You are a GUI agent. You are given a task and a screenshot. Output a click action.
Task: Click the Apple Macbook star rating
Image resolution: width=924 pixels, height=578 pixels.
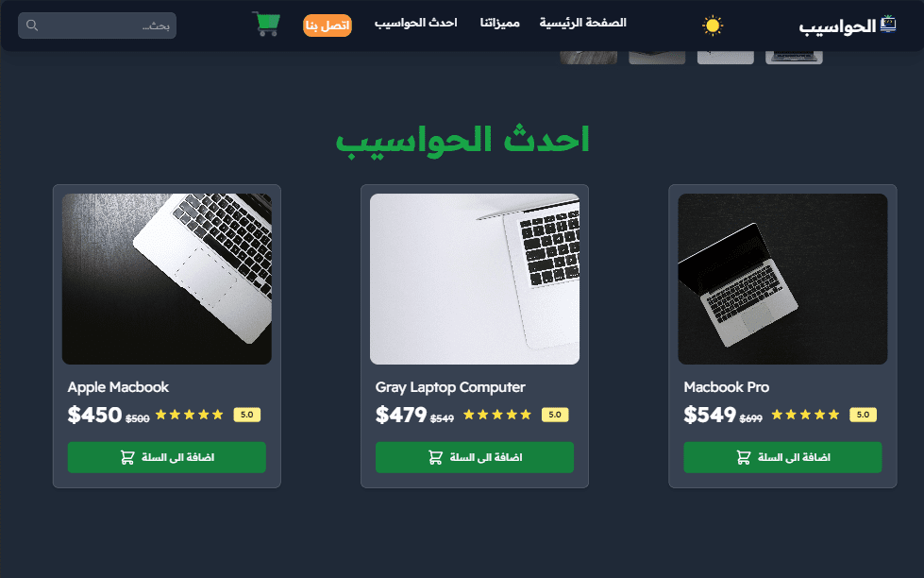pyautogui.click(x=189, y=415)
